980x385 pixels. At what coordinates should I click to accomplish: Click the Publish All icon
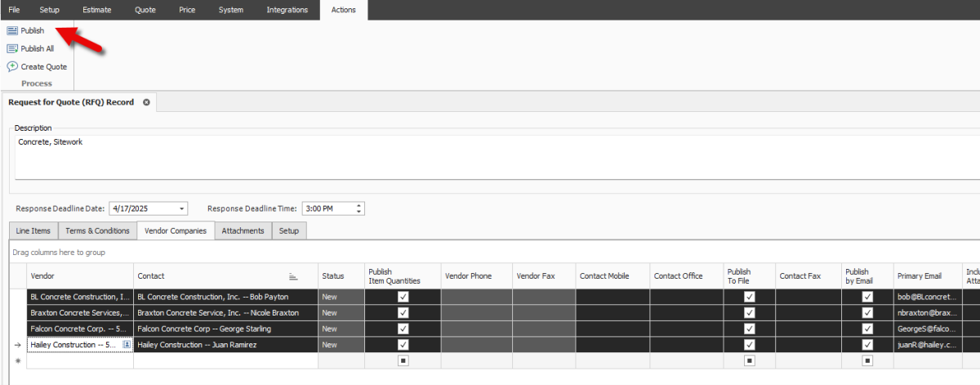pyautogui.click(x=12, y=48)
